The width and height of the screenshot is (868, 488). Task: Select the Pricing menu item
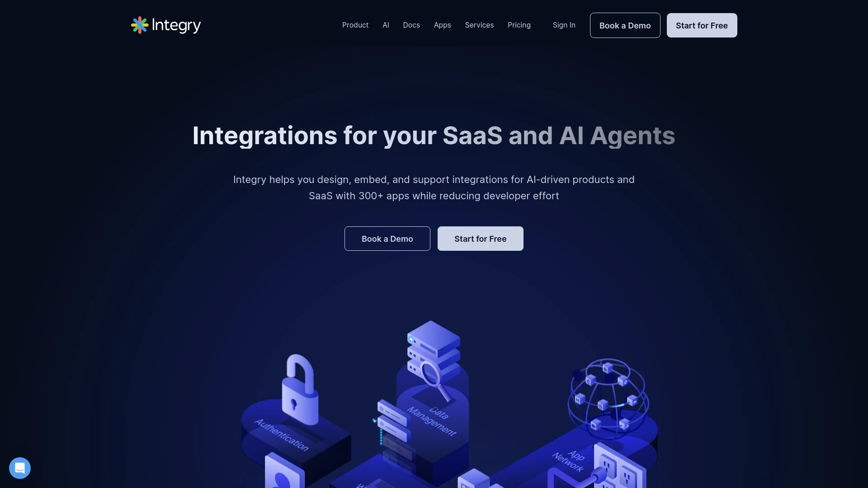[519, 25]
